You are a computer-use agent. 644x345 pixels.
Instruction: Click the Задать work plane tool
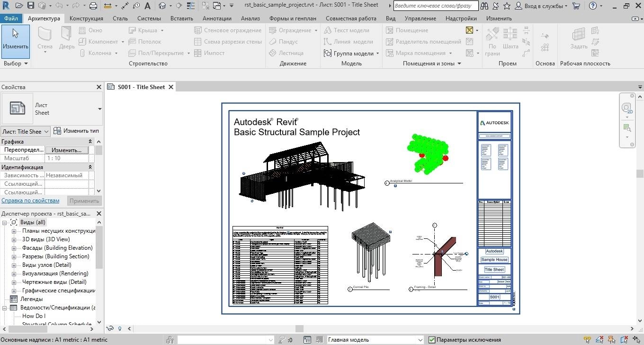tap(579, 39)
